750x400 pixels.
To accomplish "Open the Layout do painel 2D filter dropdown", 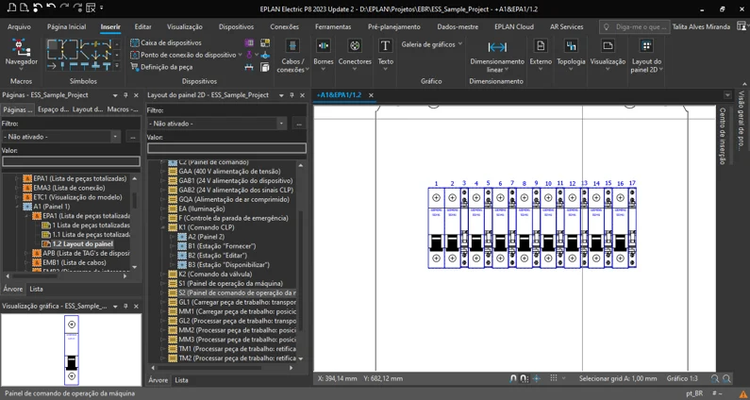I will [x=282, y=123].
